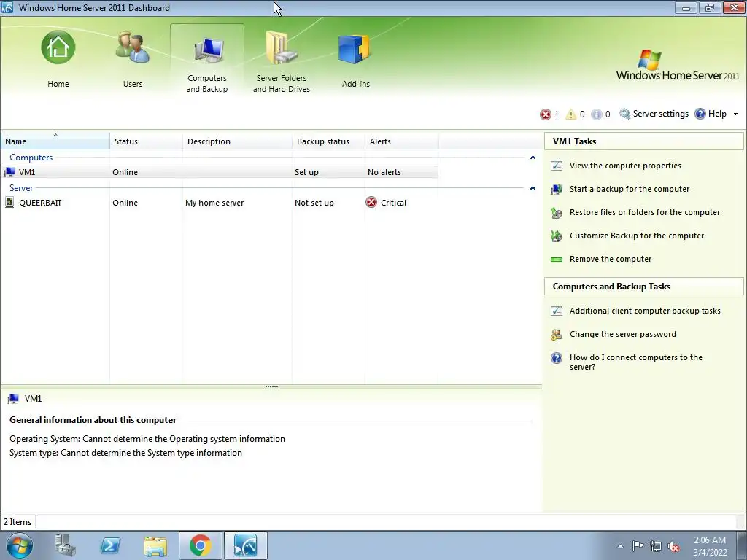747x560 pixels.
Task: Click the How do I connect help icon
Action: [x=557, y=357]
